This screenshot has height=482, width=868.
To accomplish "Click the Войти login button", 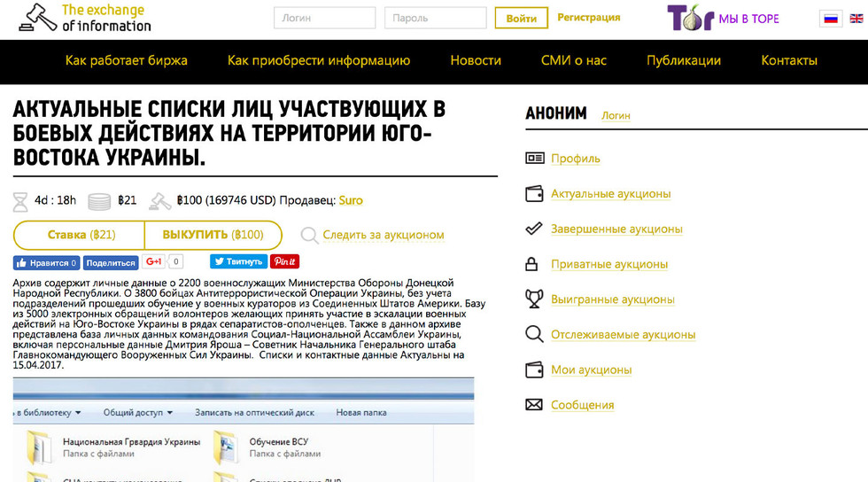I will pos(522,18).
